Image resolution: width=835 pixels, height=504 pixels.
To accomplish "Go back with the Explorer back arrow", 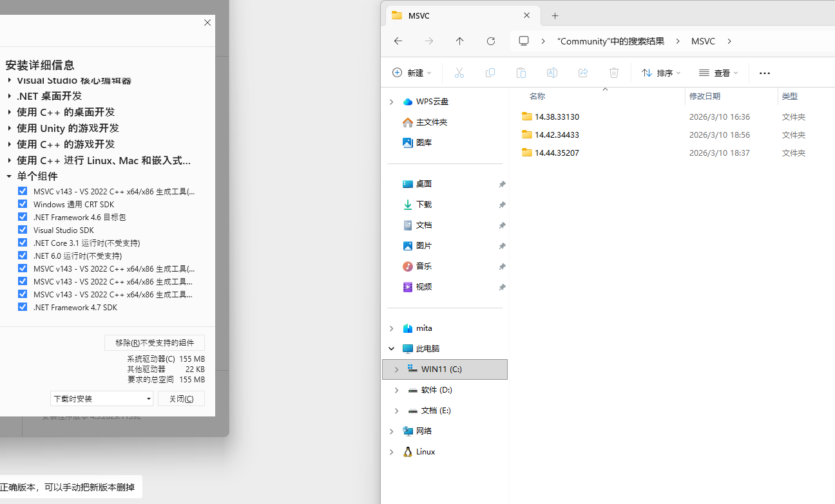I will point(398,41).
